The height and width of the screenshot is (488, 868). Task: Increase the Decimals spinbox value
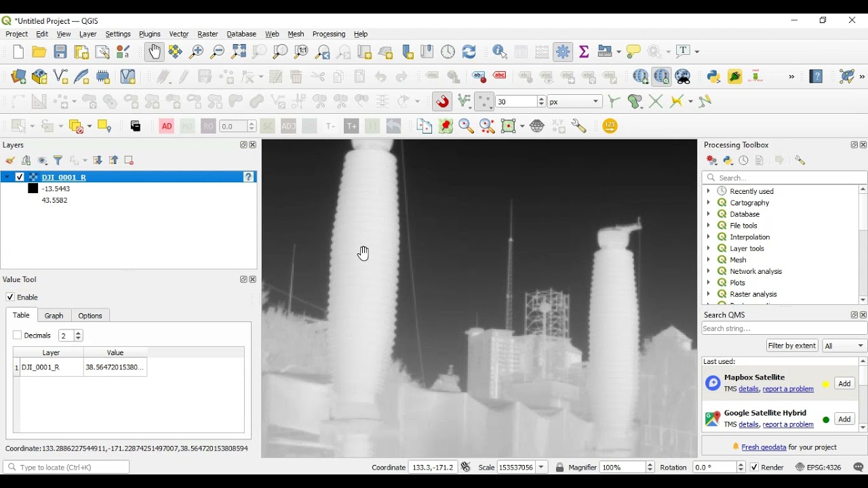click(79, 333)
